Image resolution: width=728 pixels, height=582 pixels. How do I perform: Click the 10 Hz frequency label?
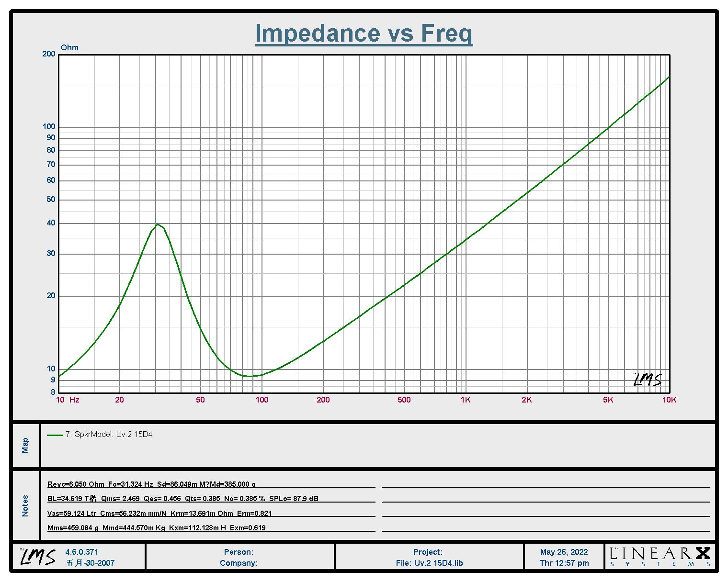[x=68, y=400]
